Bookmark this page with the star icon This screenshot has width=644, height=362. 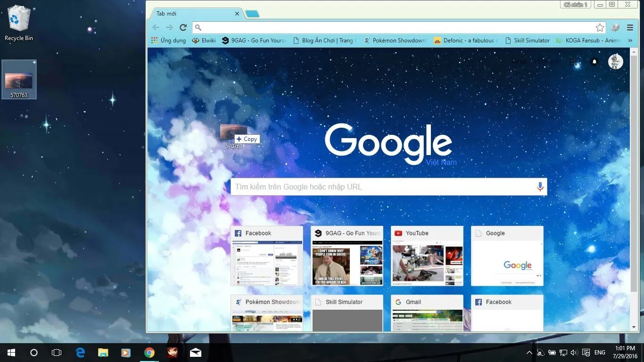(x=599, y=28)
